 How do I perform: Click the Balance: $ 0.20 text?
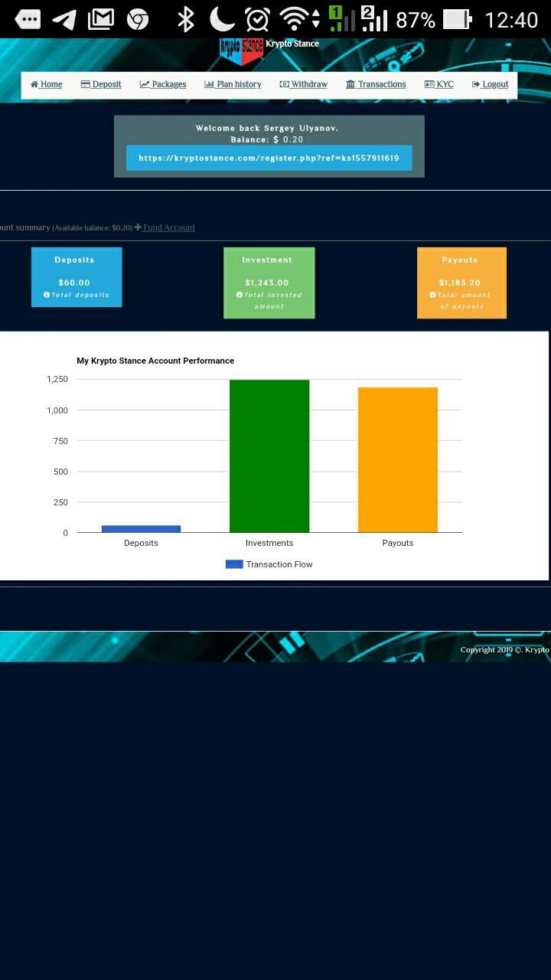pyautogui.click(x=267, y=139)
